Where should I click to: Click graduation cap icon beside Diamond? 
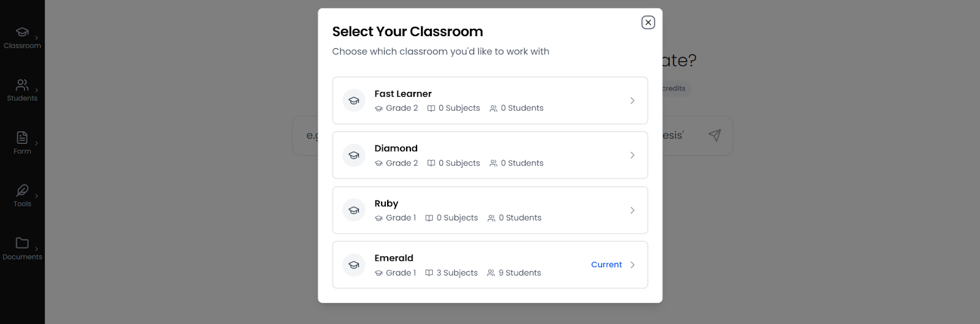(354, 156)
